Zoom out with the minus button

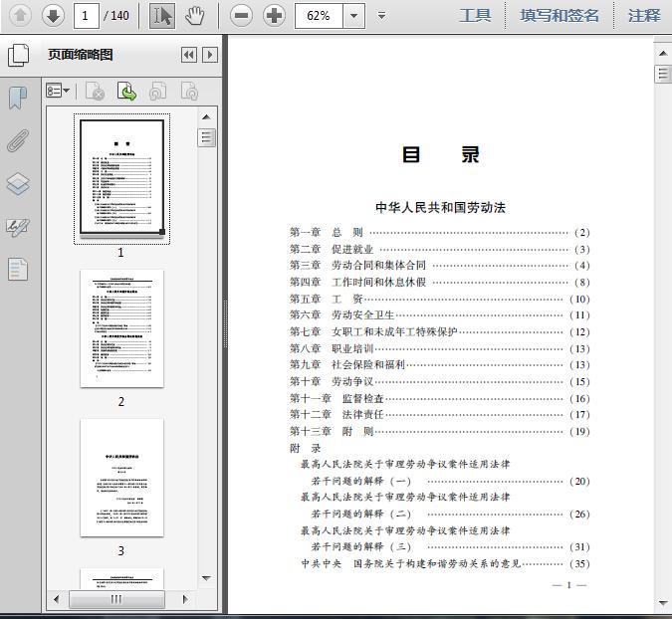pyautogui.click(x=241, y=16)
